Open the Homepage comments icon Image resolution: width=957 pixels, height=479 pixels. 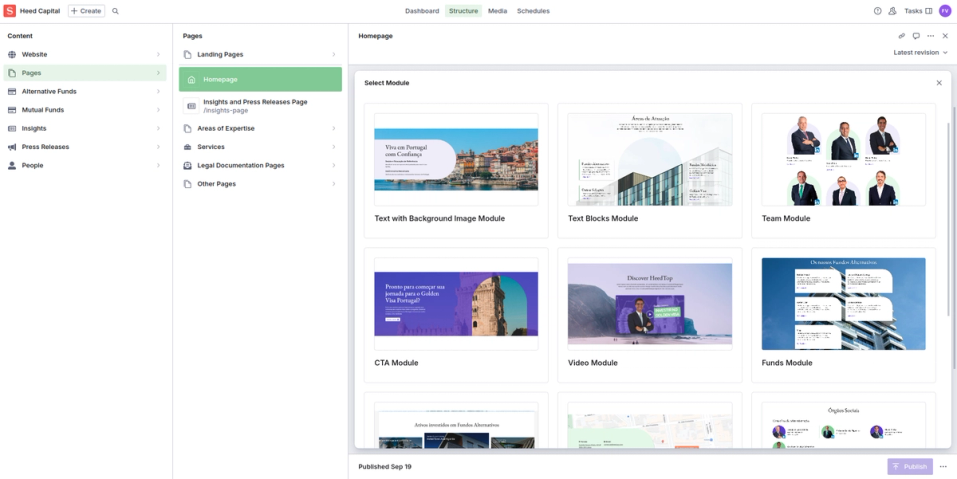tap(916, 36)
